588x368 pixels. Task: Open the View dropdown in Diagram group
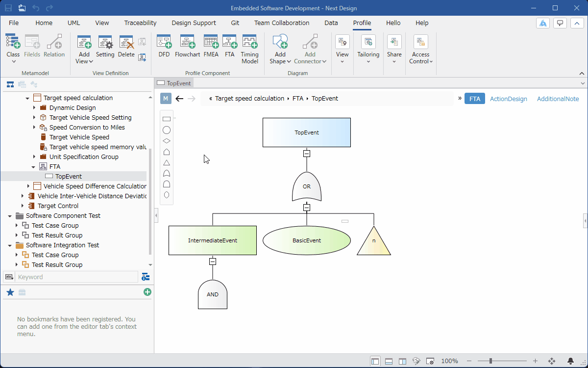click(x=342, y=49)
